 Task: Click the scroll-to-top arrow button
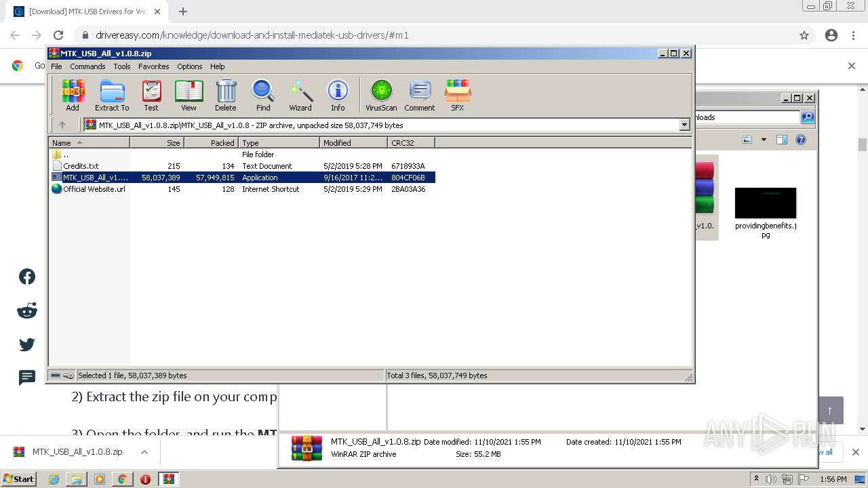point(829,411)
